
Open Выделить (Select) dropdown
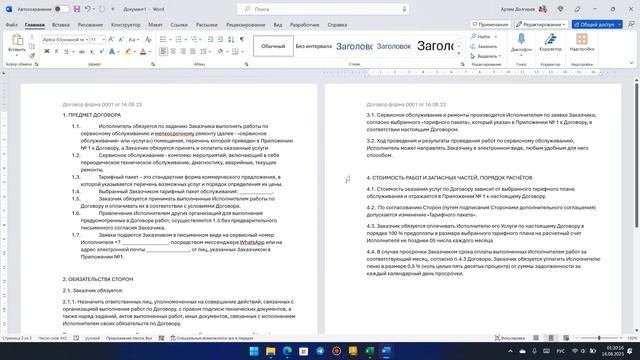coord(486,56)
